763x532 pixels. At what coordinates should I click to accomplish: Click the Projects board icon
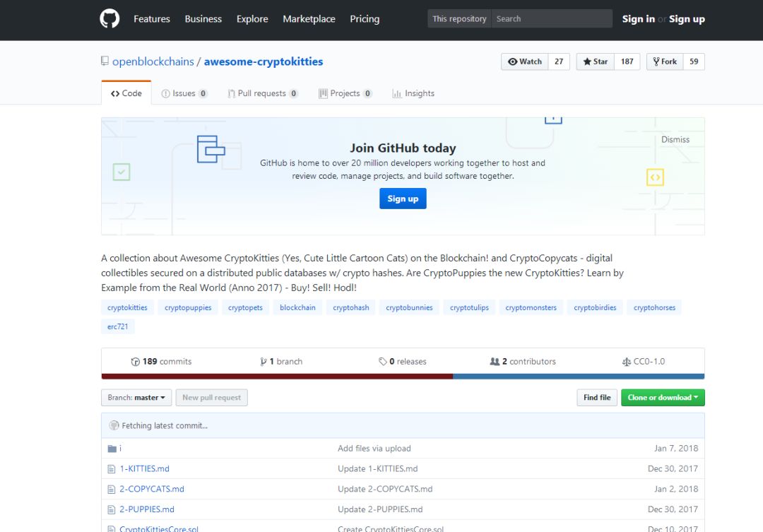pyautogui.click(x=323, y=93)
